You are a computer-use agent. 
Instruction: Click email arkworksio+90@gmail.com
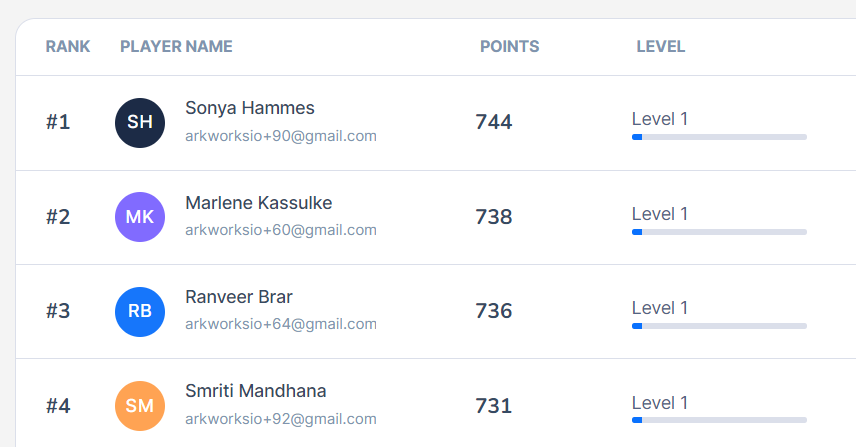281,136
